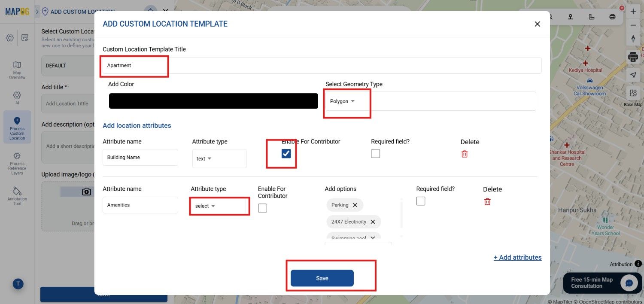Click the + Add attributes link
The height and width of the screenshot is (304, 644).
pos(517,257)
